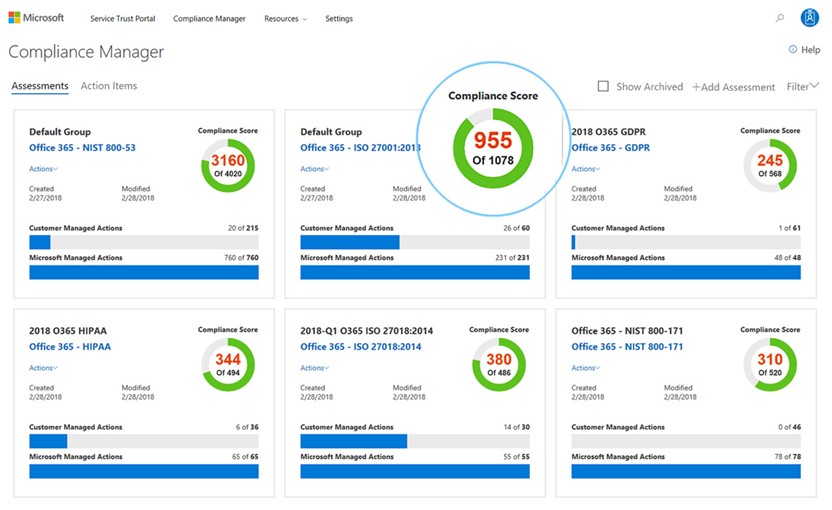
Task: Click Microsoft Managed Actions bar 48 of 48
Action: 686,272
